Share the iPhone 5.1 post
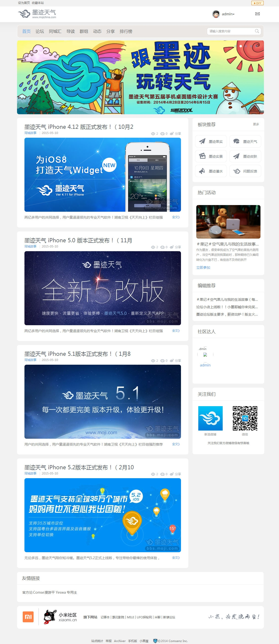This screenshot has height=644, width=279. (175, 361)
